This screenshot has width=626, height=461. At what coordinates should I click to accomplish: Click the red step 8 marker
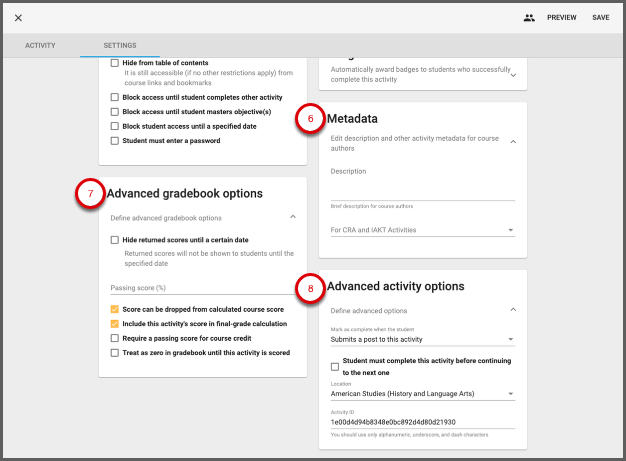point(310,287)
